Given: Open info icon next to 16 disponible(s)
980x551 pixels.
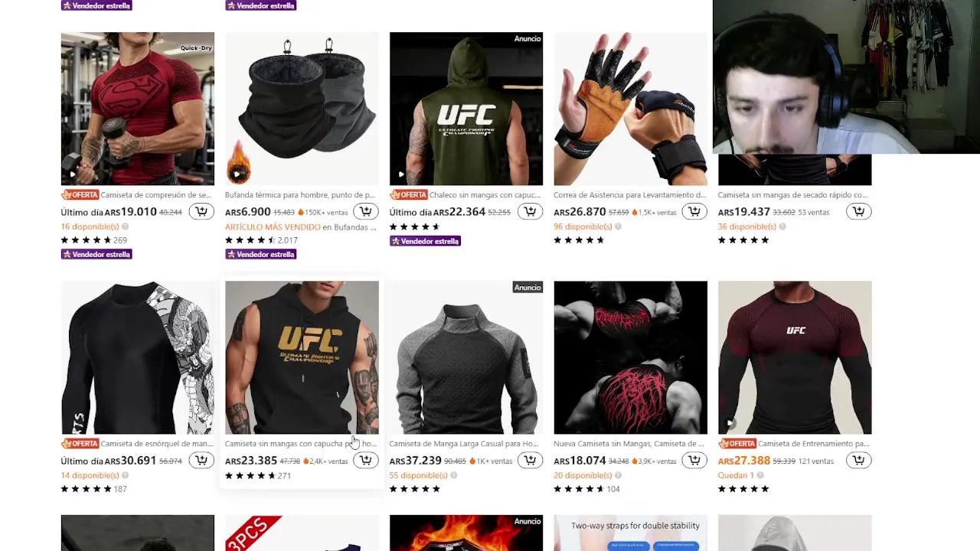Looking at the screenshot, I should pos(125,227).
